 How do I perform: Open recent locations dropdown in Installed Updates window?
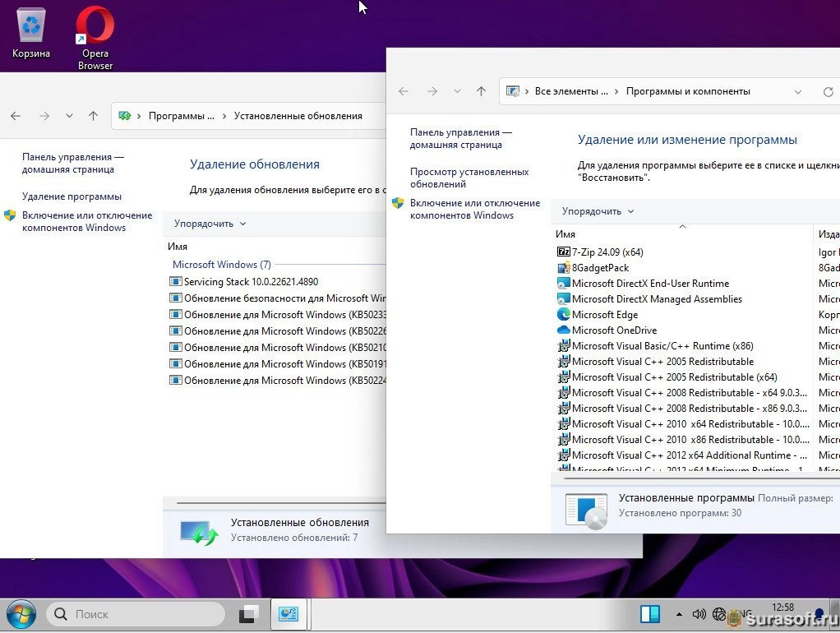click(x=69, y=116)
